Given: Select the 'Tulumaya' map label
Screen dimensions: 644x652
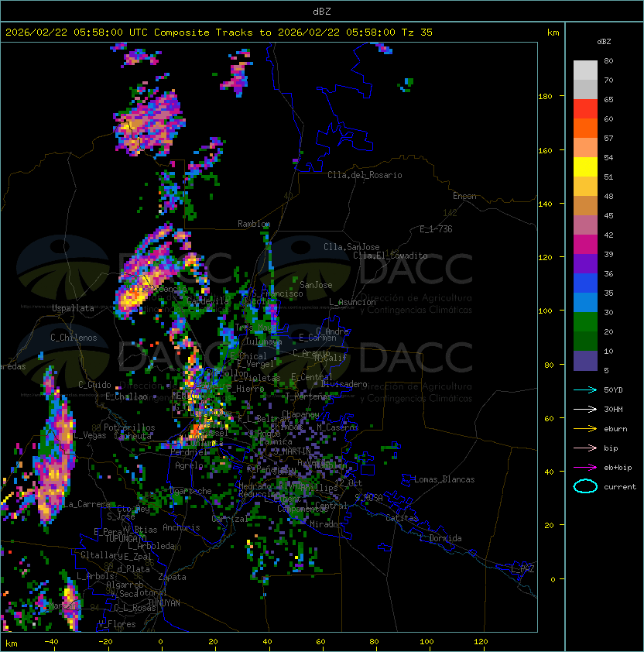Looking at the screenshot, I should (264, 341).
